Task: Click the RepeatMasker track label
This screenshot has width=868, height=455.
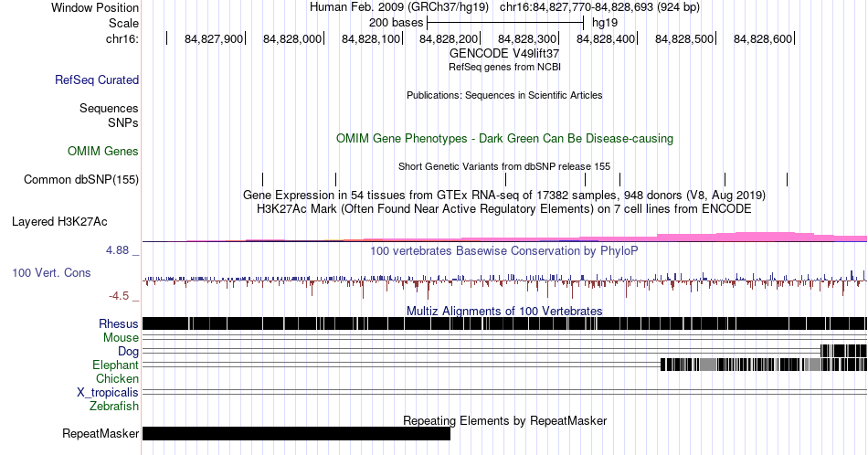Action: pyautogui.click(x=101, y=433)
